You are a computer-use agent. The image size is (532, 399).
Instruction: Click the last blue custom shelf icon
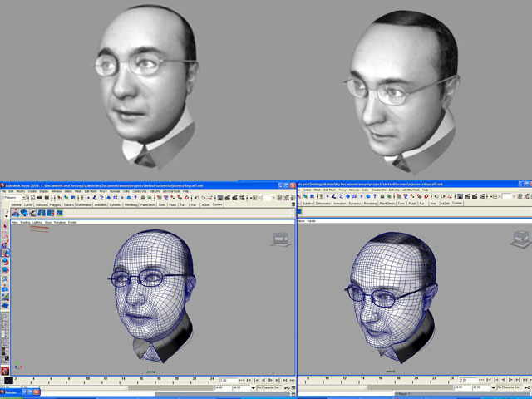point(59,213)
